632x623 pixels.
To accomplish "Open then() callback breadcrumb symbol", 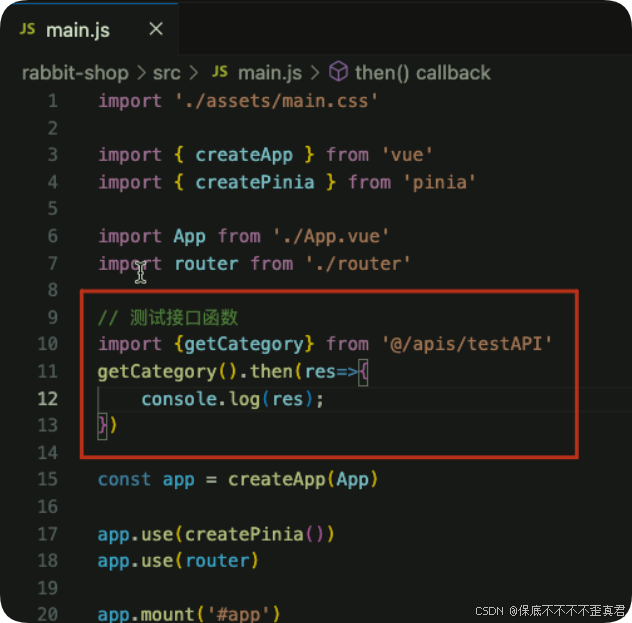I will point(422,73).
